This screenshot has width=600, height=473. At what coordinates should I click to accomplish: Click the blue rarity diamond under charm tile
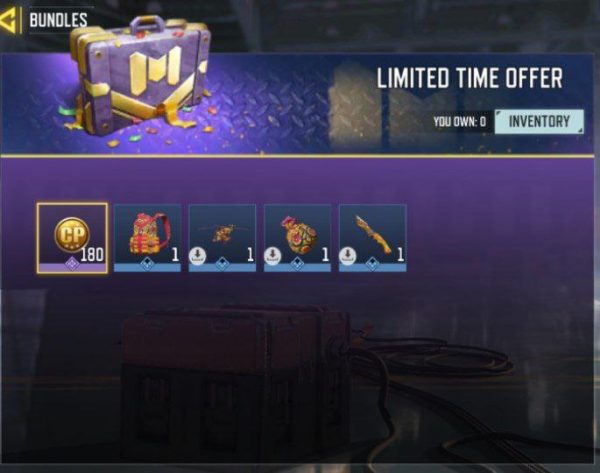point(222,264)
